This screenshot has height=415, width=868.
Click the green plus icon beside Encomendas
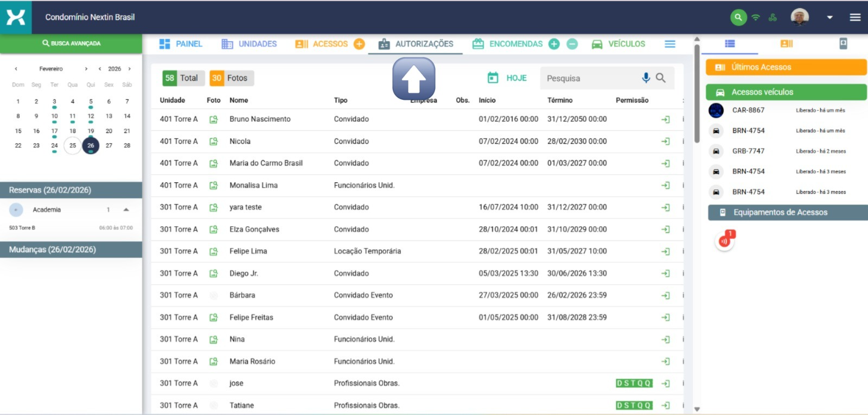[x=554, y=44]
